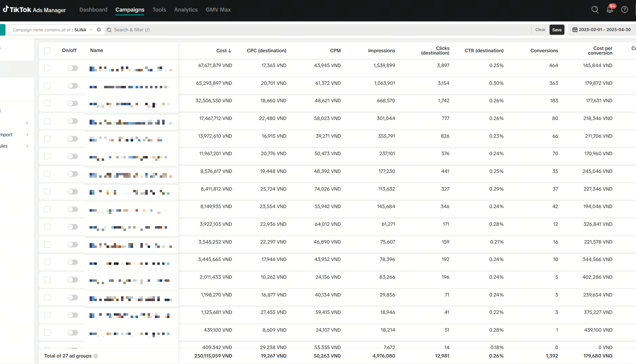This screenshot has width=636, height=364.
Task: Remove the SLINA campaign name filter
Action: (x=99, y=30)
